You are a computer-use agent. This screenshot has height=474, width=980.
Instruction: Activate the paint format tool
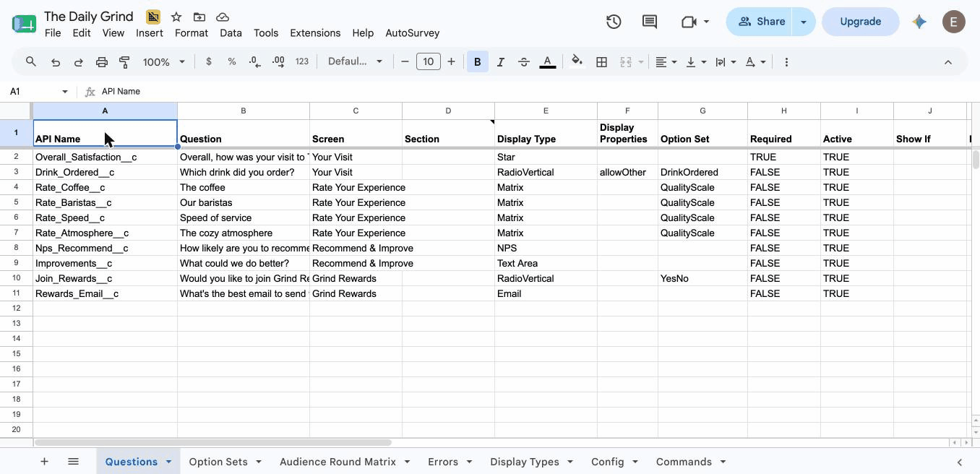pos(124,62)
